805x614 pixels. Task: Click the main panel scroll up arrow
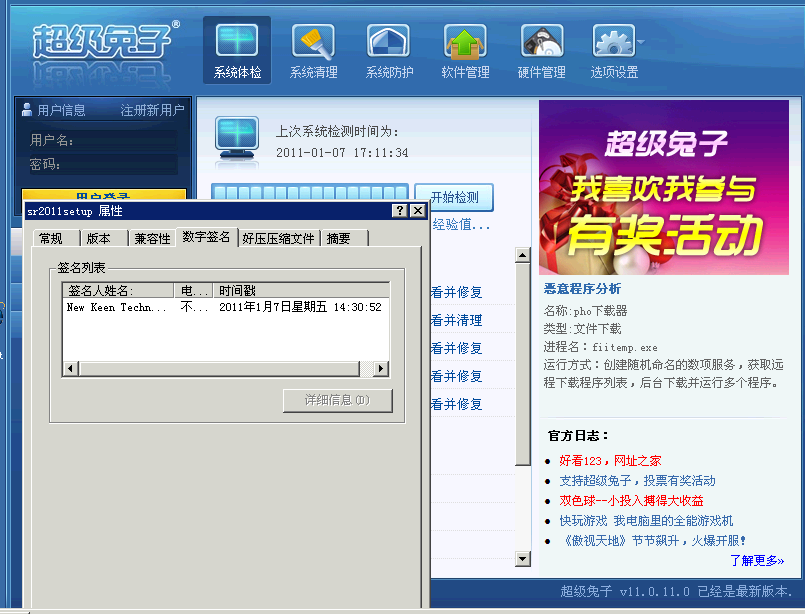[522, 255]
